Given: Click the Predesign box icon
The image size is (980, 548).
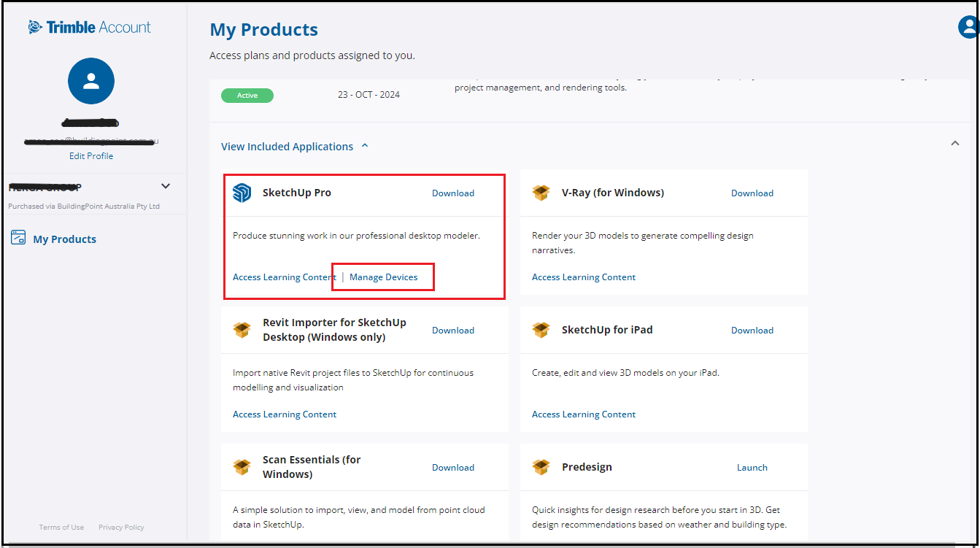Looking at the screenshot, I should [x=541, y=467].
